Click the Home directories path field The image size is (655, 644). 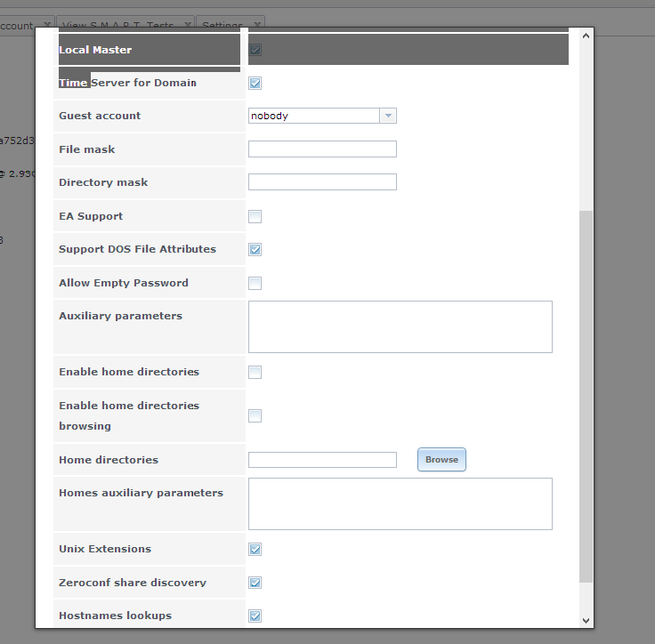tap(322, 460)
